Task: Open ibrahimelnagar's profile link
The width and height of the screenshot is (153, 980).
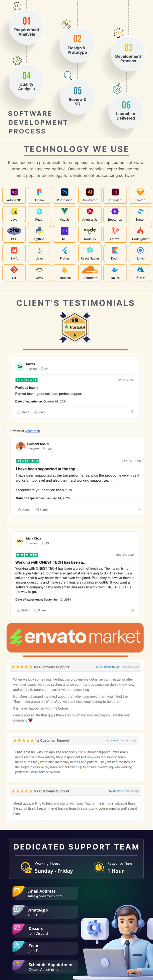Action: coord(110,666)
